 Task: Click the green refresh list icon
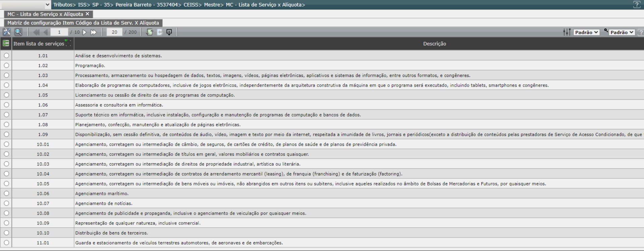[x=150, y=32]
